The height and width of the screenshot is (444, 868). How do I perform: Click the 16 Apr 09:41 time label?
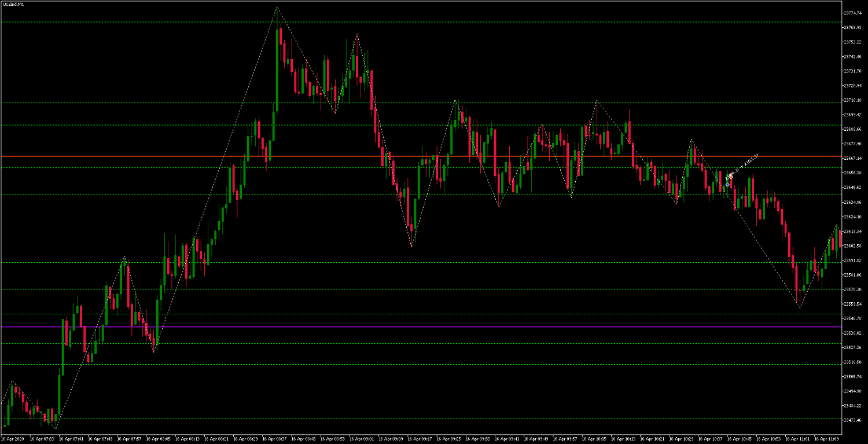[x=506, y=439]
